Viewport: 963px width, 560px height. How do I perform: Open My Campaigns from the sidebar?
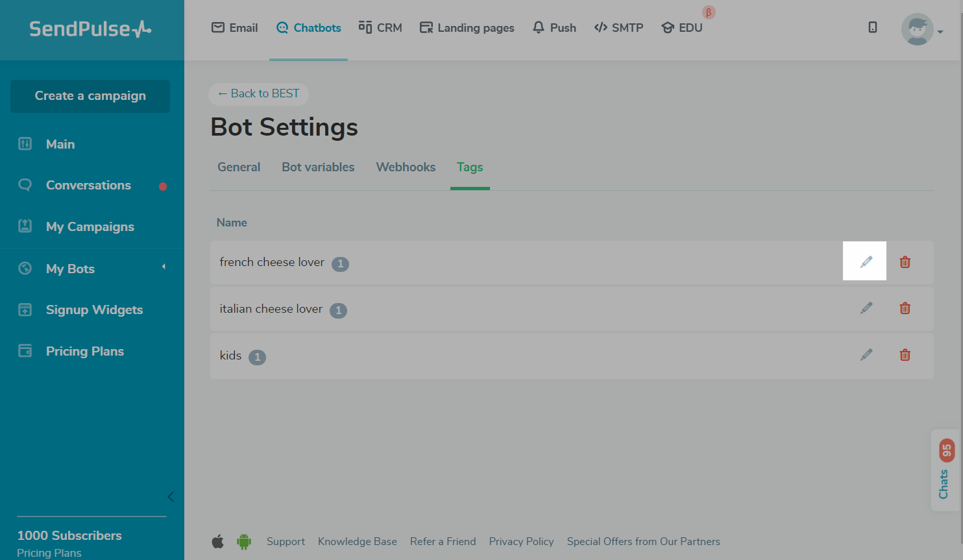(90, 226)
